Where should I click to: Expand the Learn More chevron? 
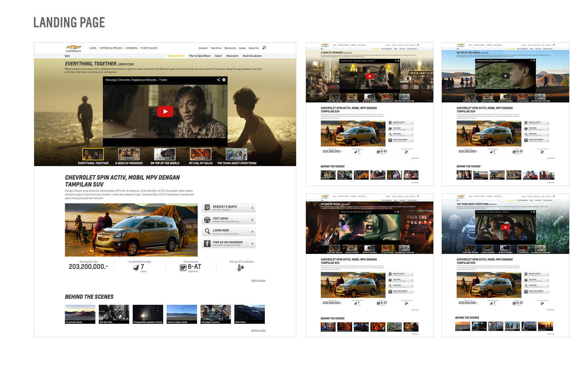click(252, 232)
